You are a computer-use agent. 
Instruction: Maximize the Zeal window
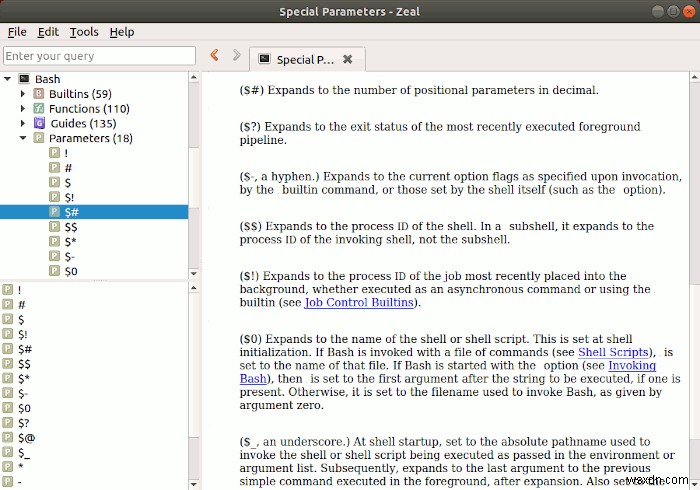[x=674, y=12]
